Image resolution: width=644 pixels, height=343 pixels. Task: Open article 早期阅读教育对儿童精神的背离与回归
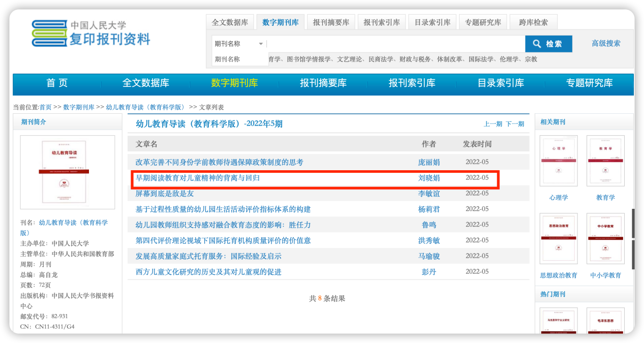(198, 178)
